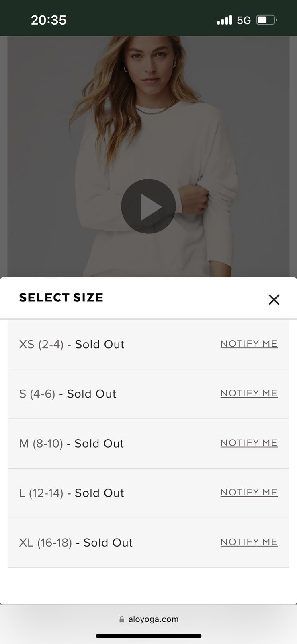The width and height of the screenshot is (297, 644).
Task: Select the S (4-6) size row
Action: click(68, 394)
